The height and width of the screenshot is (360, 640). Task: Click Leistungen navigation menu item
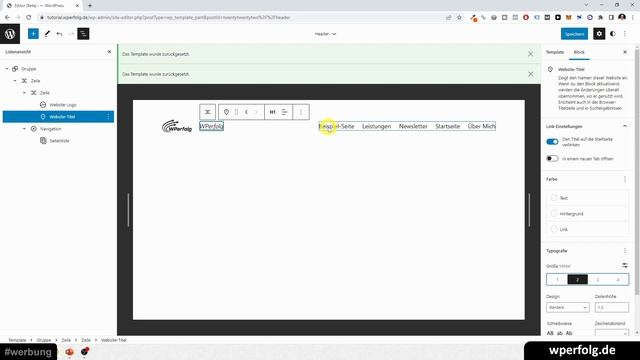[x=376, y=126]
